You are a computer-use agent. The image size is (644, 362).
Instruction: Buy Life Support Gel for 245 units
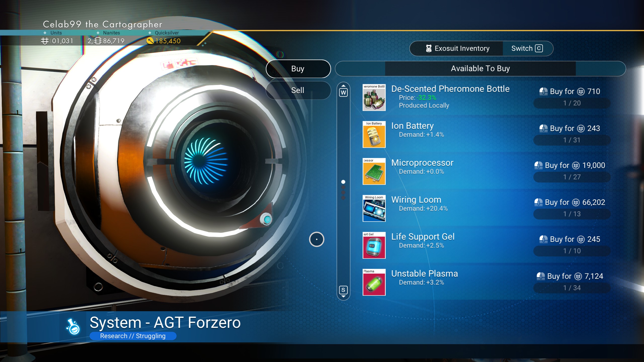click(x=570, y=239)
